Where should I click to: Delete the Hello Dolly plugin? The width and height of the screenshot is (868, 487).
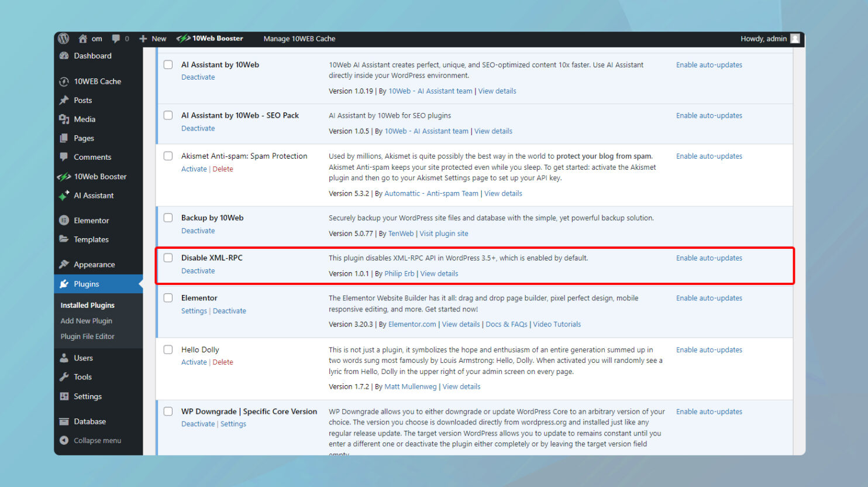(223, 362)
